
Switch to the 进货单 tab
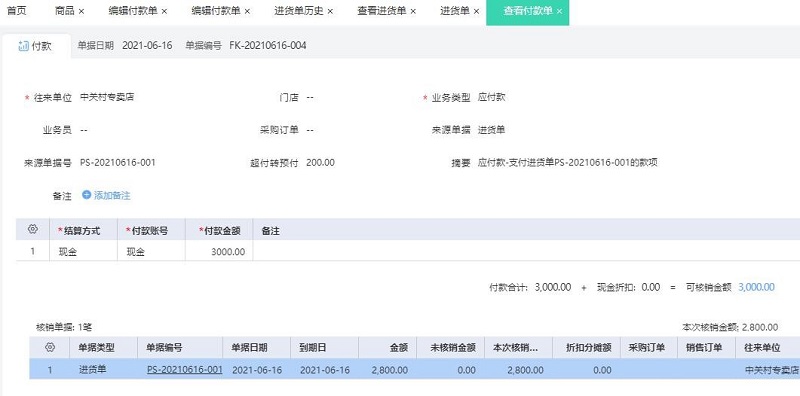(455, 11)
